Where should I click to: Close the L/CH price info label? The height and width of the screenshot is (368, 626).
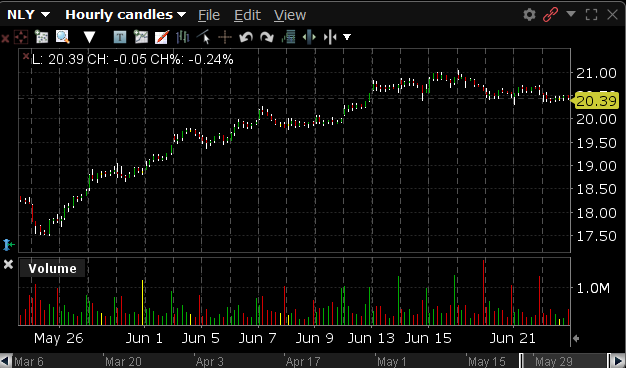pos(26,56)
